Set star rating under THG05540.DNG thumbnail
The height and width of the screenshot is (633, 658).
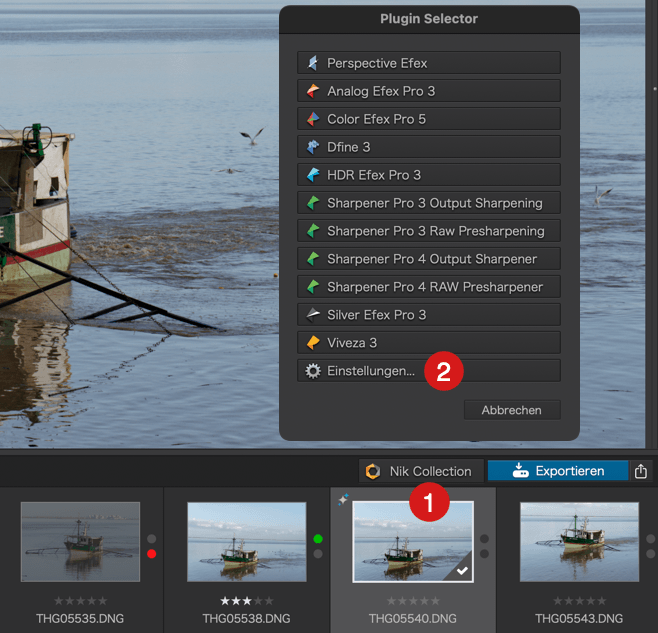[413, 601]
